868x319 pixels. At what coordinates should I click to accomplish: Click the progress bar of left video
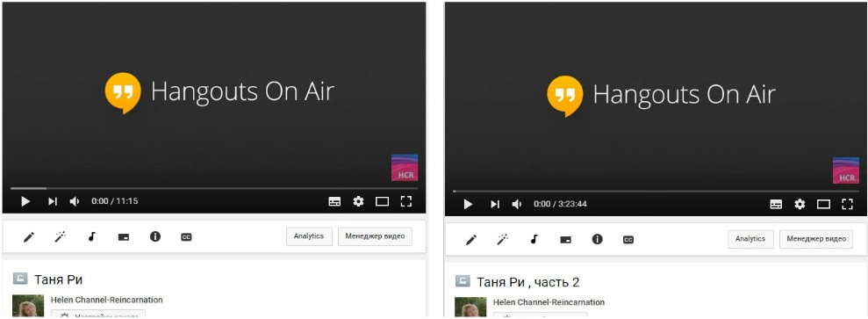tap(213, 189)
